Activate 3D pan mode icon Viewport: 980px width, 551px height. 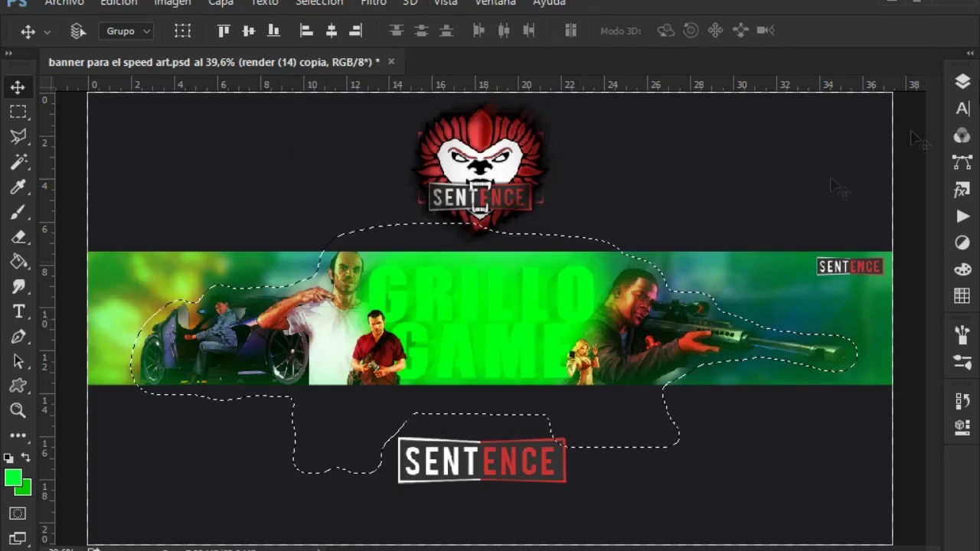click(x=715, y=31)
